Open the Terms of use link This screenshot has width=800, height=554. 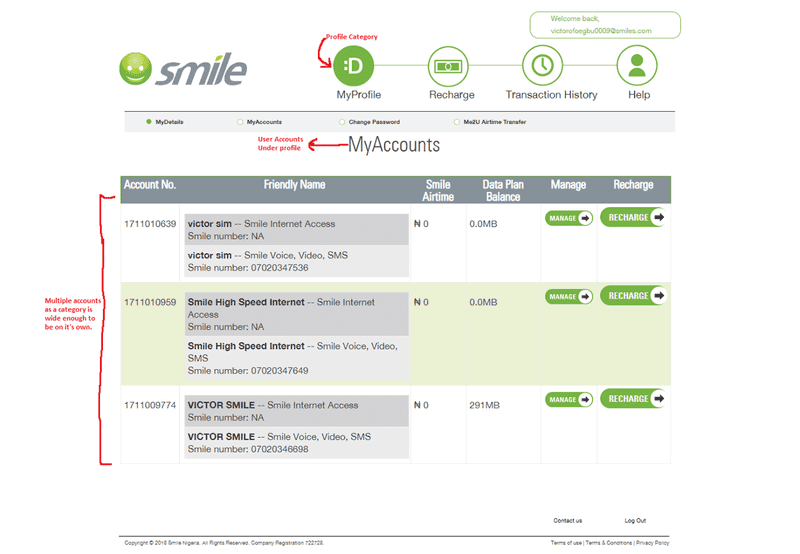point(566,543)
